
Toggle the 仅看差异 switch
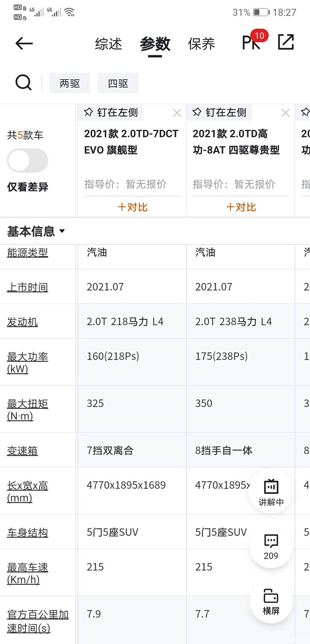(27, 160)
